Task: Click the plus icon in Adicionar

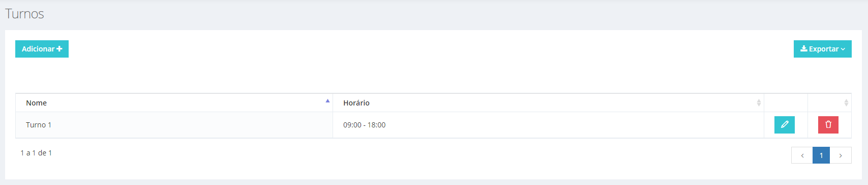Action: 59,49
